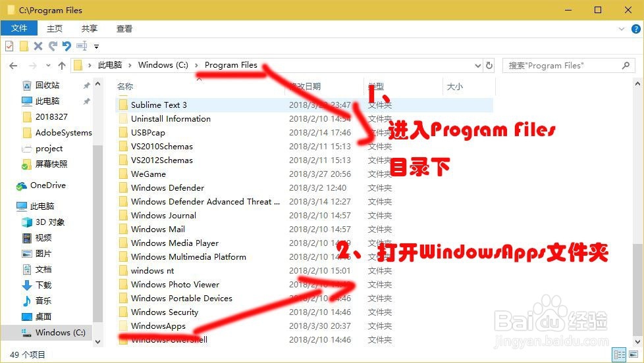644x363 pixels.
Task: Sort by the 名称 column header
Action: coord(125,86)
